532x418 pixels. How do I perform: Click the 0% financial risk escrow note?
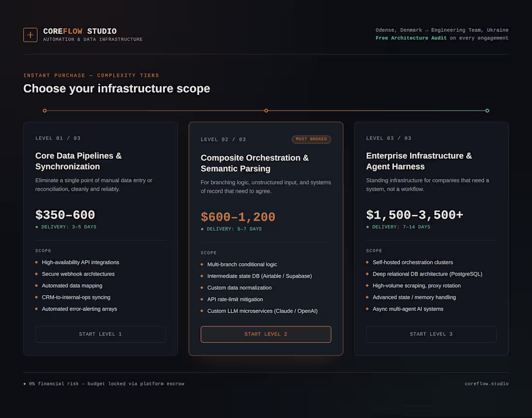pyautogui.click(x=104, y=384)
